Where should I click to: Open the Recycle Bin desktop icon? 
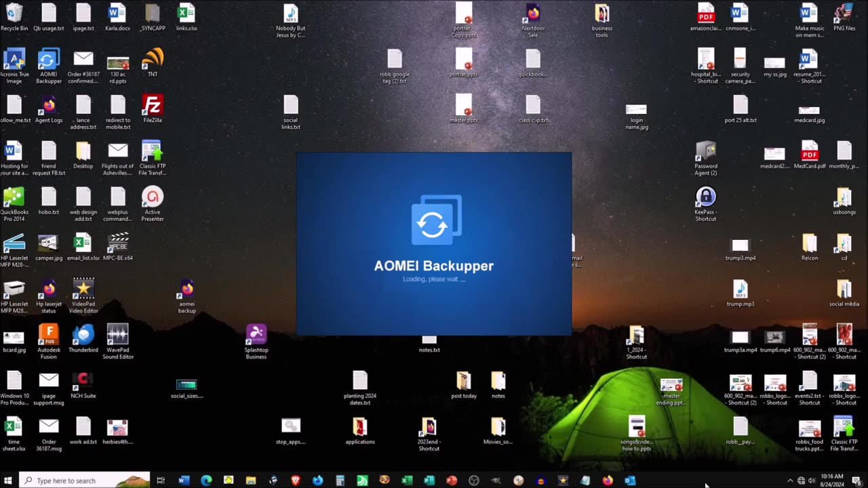[14, 18]
